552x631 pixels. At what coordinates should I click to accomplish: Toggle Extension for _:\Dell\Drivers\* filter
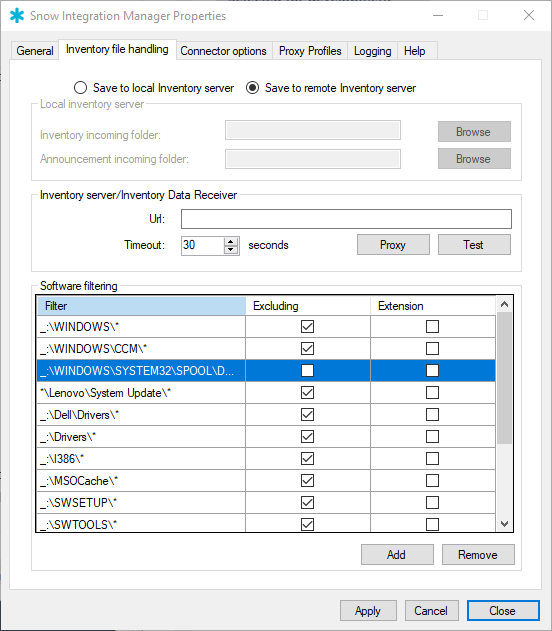433,414
